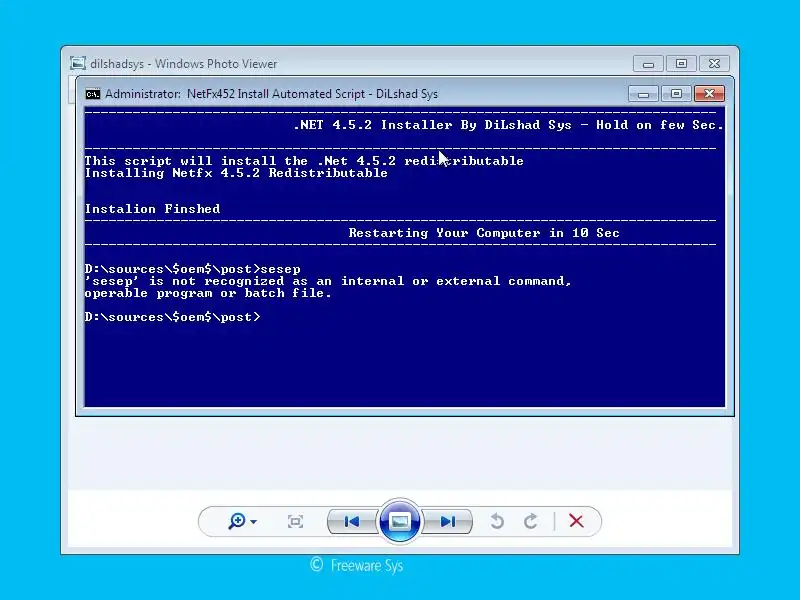The height and width of the screenshot is (600, 800).
Task: Go to the next photo
Action: coord(447,521)
